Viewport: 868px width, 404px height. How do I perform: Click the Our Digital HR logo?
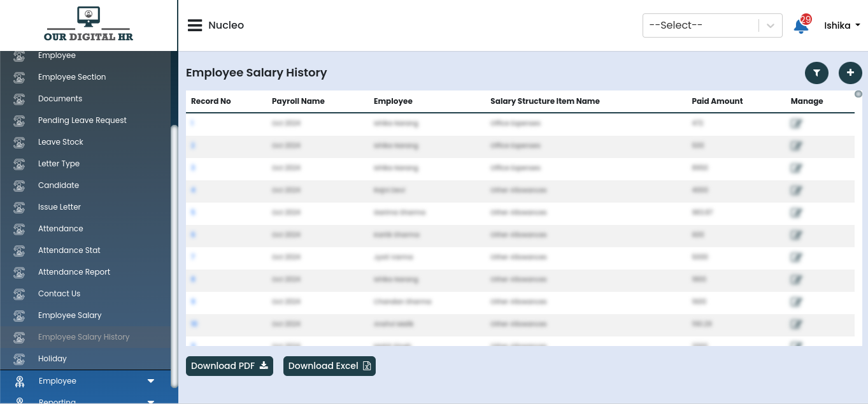pos(89,25)
